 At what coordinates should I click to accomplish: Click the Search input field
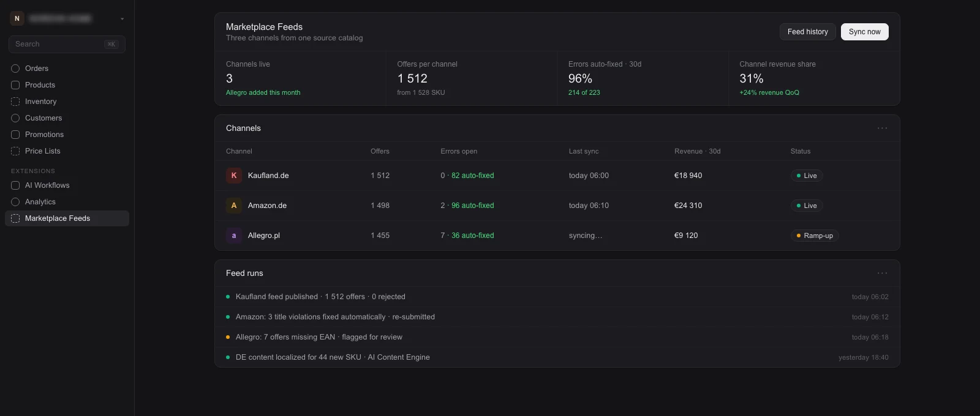click(67, 44)
